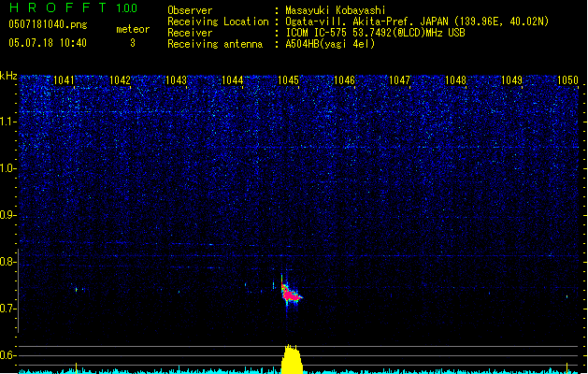Click the Receiving Location field label
This screenshot has height=374, width=588.
(x=218, y=22)
